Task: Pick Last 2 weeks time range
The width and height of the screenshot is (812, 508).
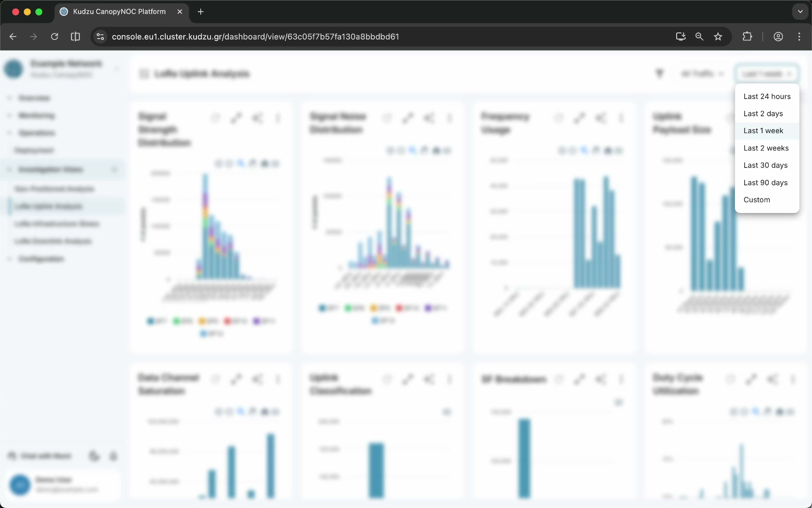Action: pos(767,148)
